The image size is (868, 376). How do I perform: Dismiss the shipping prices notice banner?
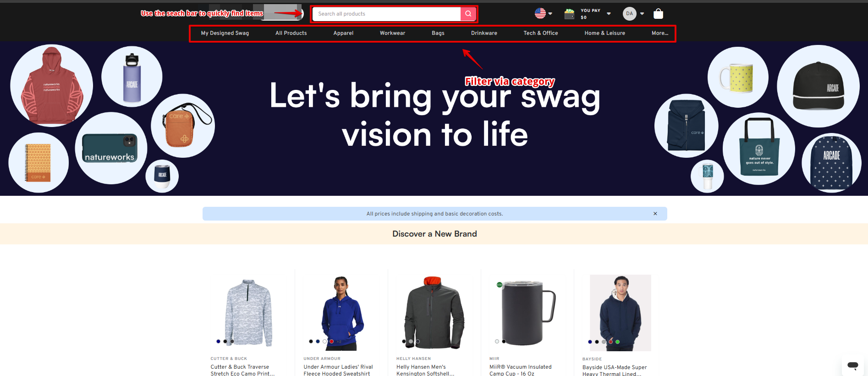pyautogui.click(x=655, y=214)
